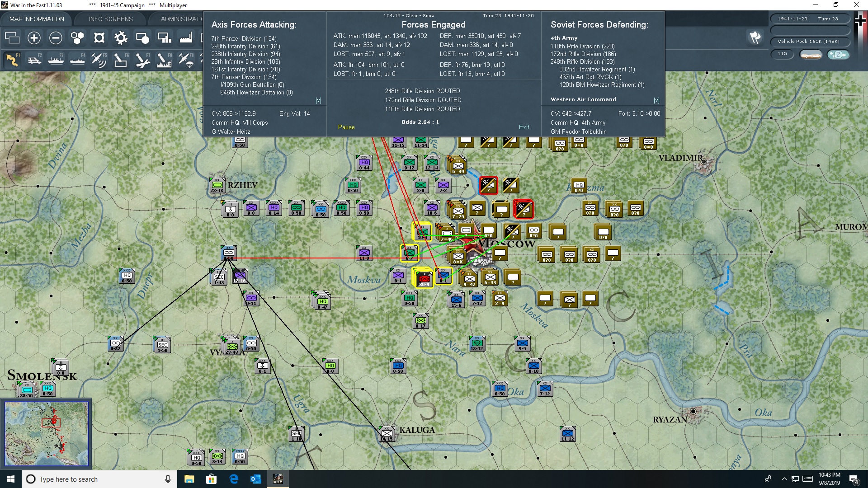Expand Western Air Command details with v control

pyautogui.click(x=656, y=100)
